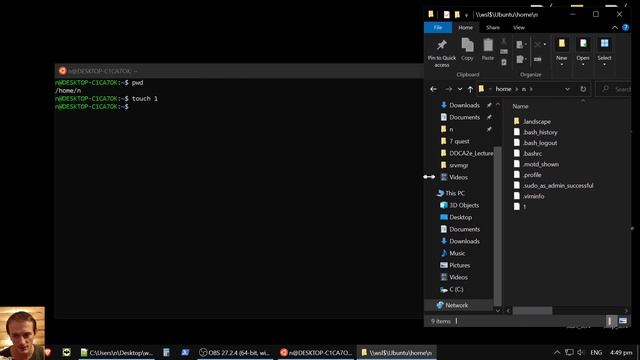Open the Customize Quick Access Toolbar dropdown
Screen dimensions: 640x360
click(x=467, y=15)
